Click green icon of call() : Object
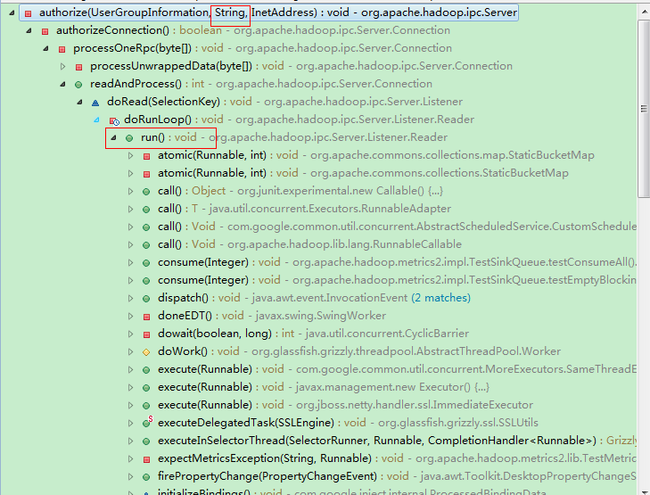 [x=146, y=192]
